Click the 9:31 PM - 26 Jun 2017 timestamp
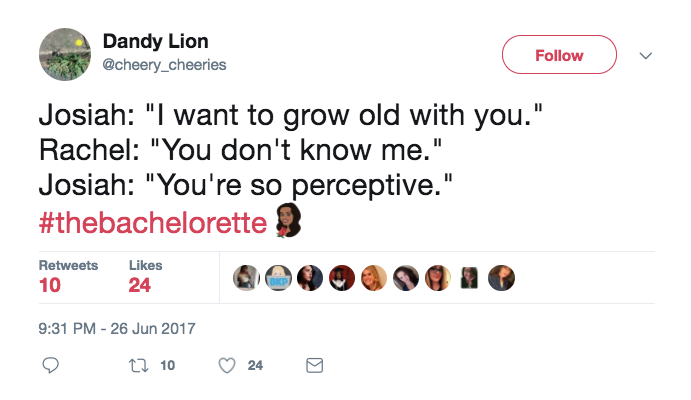Image resolution: width=691 pixels, height=400 pixels. pyautogui.click(x=118, y=328)
